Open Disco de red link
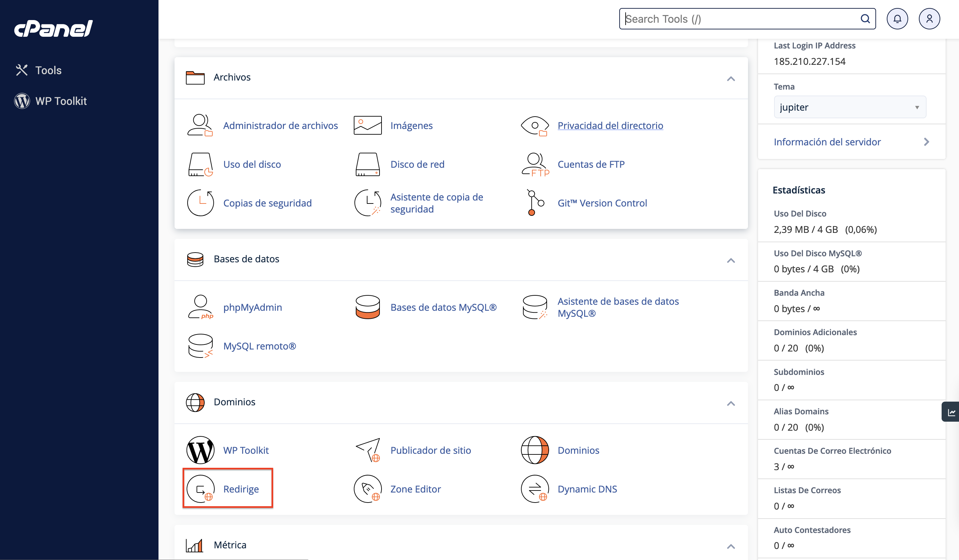The height and width of the screenshot is (560, 959). pos(417,164)
